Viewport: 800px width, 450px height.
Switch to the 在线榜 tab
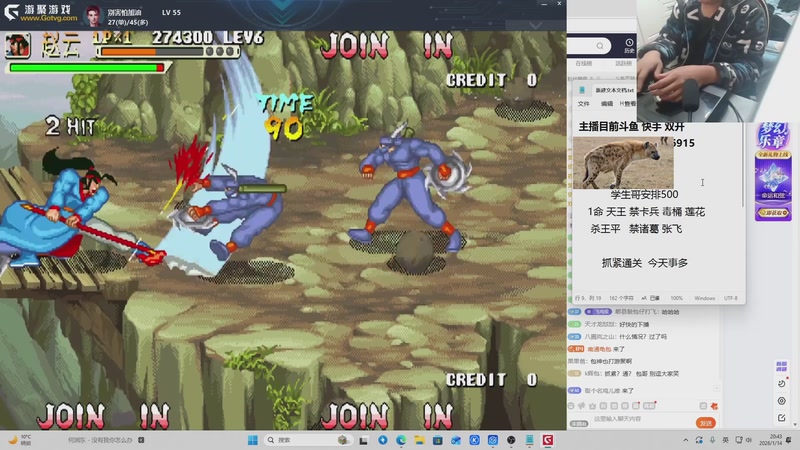click(x=583, y=64)
